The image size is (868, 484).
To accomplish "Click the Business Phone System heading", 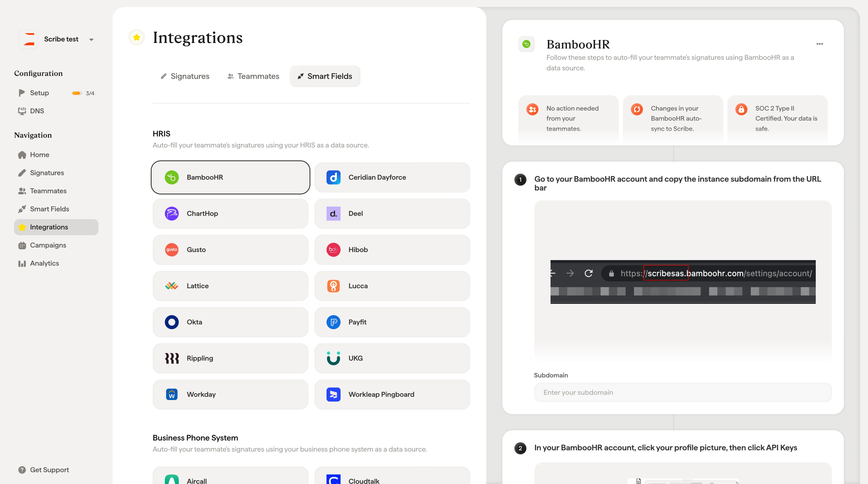I will [195, 438].
